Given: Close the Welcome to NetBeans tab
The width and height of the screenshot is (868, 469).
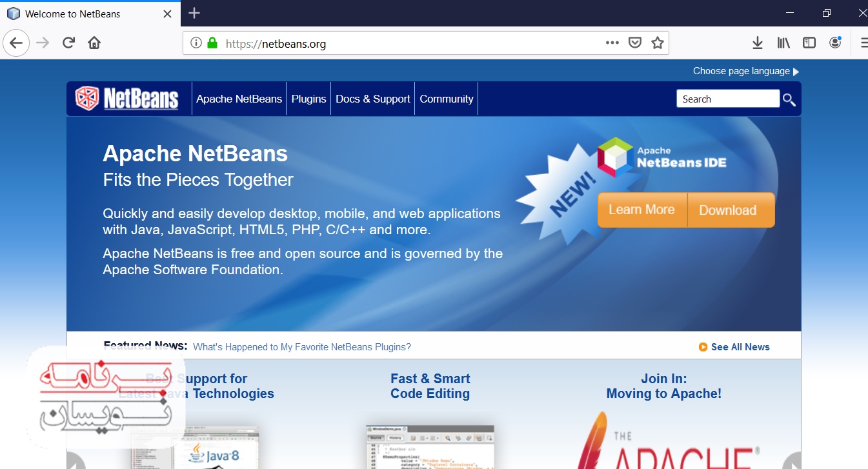Looking at the screenshot, I should coord(168,14).
